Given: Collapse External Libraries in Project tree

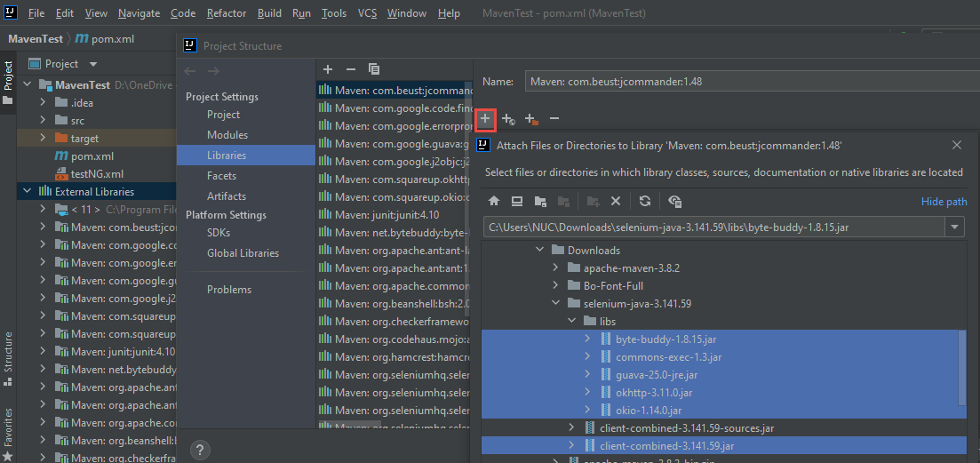Looking at the screenshot, I should pyautogui.click(x=28, y=191).
